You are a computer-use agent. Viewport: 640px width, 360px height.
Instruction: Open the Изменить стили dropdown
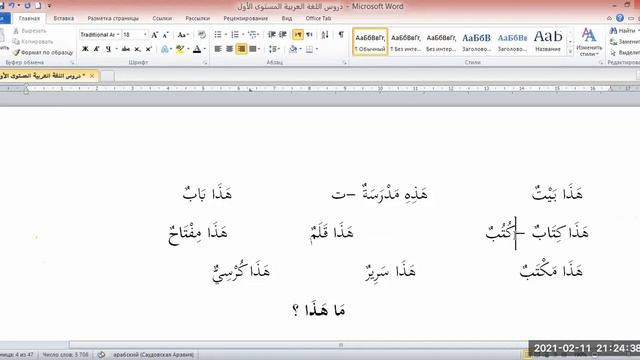coord(589,42)
